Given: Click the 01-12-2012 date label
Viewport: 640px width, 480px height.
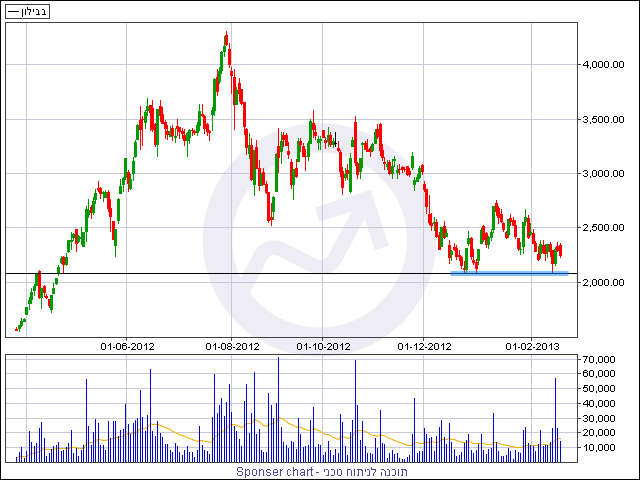Looking at the screenshot, I should pyautogui.click(x=424, y=347).
